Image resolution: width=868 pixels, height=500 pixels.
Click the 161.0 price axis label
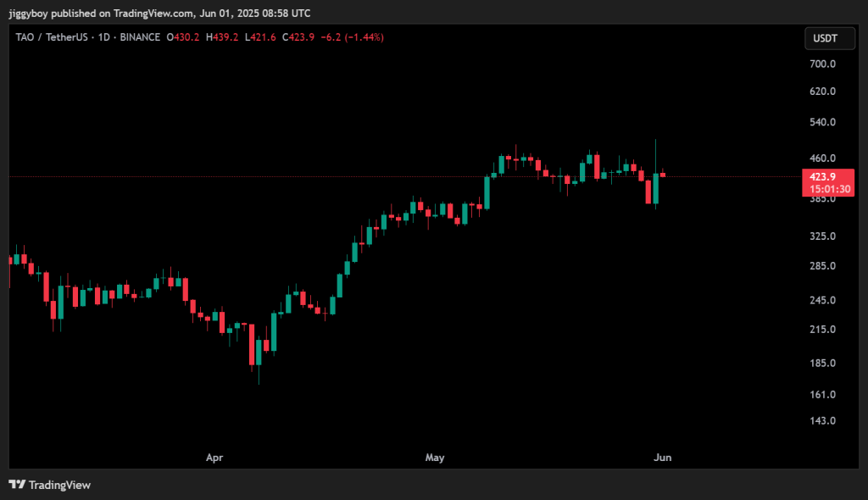pyautogui.click(x=822, y=395)
